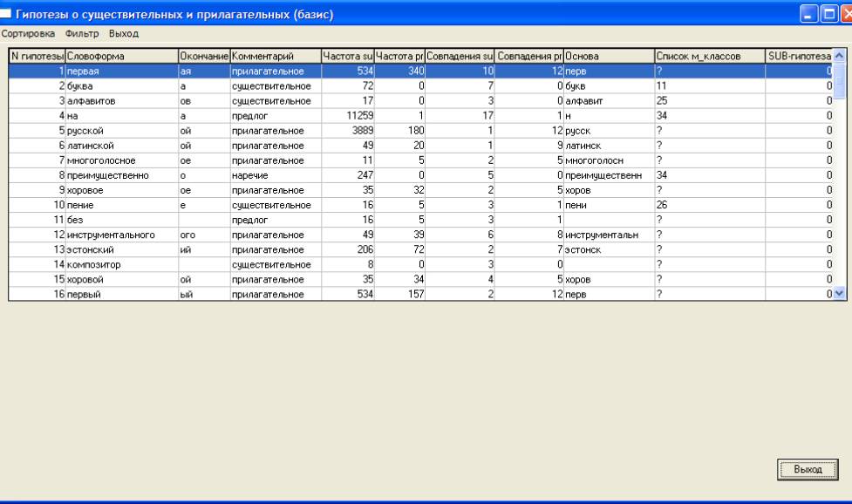Open the Сортировка menu
852x504 pixels.
pyautogui.click(x=29, y=33)
